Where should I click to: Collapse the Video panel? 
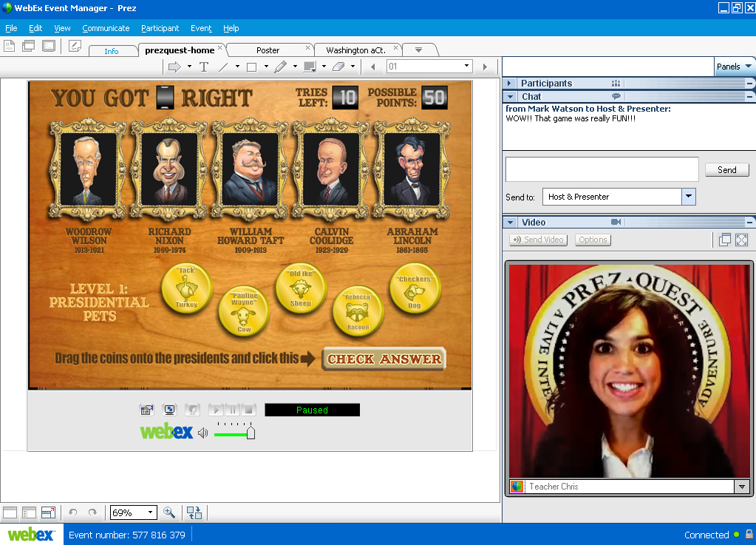coord(510,223)
